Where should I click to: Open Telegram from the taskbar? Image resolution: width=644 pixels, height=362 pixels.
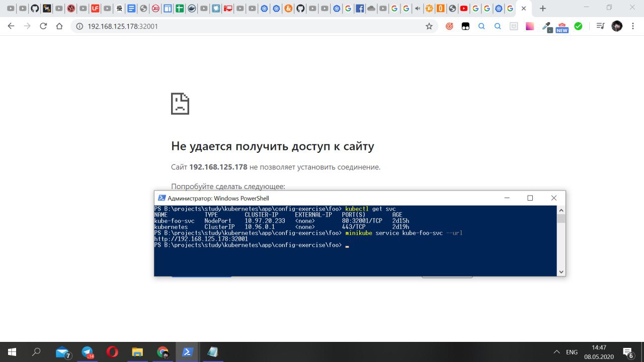point(88,352)
